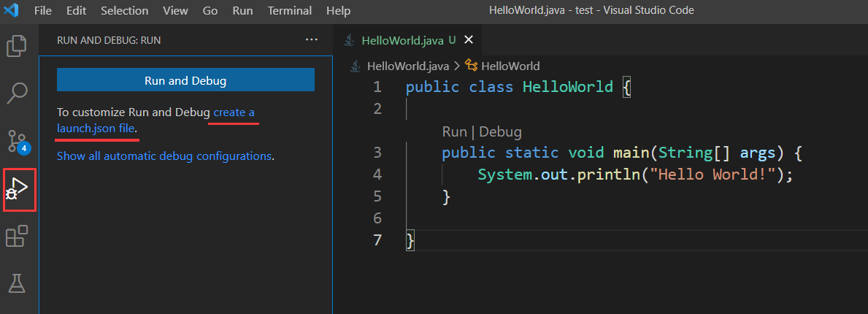
Task: Open the Terminal menu
Action: pyautogui.click(x=289, y=11)
